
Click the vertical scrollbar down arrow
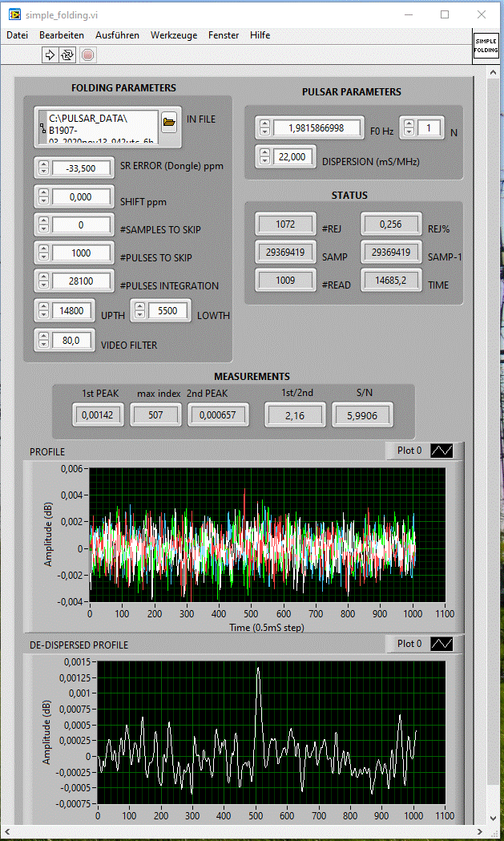tap(494, 819)
